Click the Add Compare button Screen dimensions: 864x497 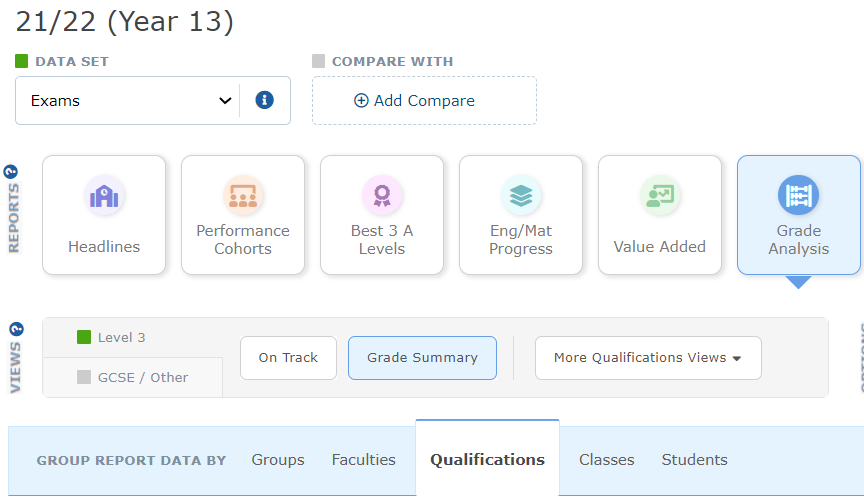424,101
